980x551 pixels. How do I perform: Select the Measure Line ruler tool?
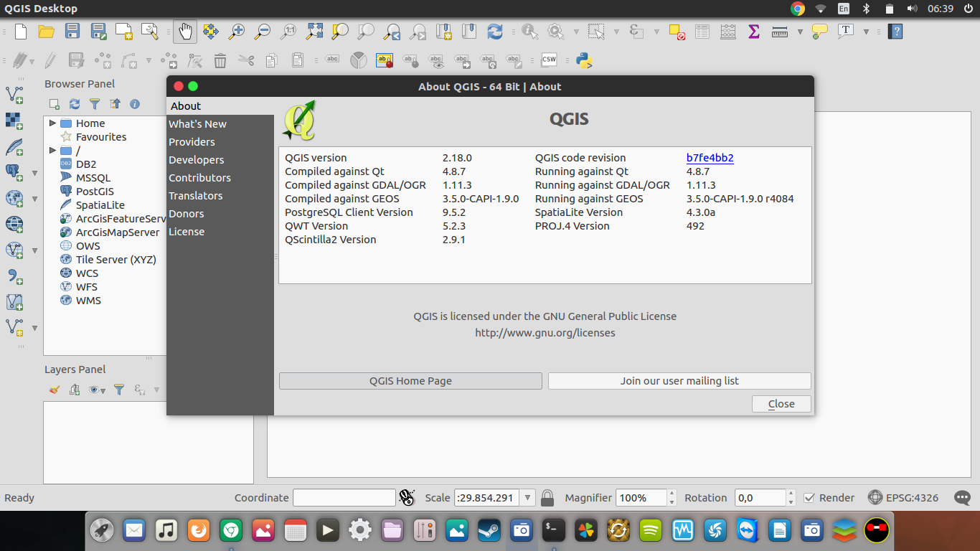[x=780, y=32]
